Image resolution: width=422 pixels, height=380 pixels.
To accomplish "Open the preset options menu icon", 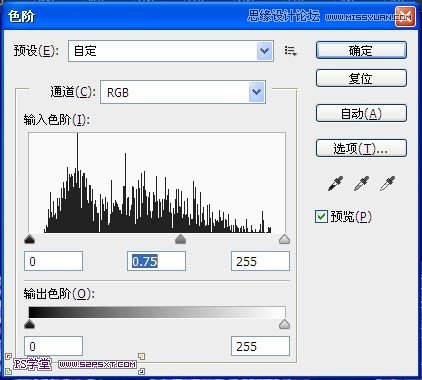I will (291, 51).
